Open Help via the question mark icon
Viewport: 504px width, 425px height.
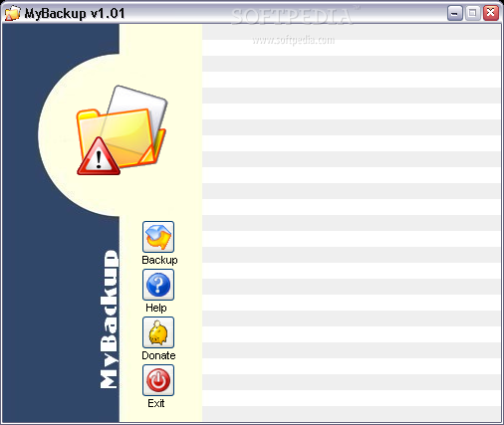pyautogui.click(x=158, y=285)
